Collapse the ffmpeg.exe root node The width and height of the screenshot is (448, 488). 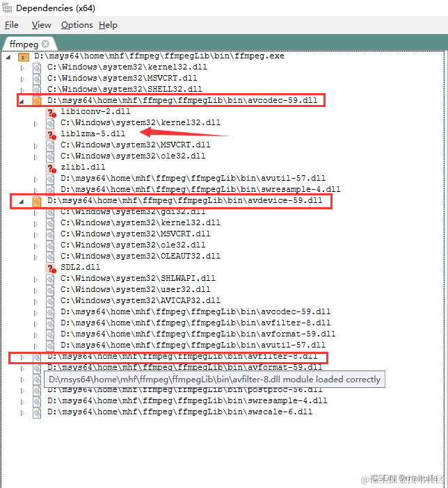tap(9, 57)
